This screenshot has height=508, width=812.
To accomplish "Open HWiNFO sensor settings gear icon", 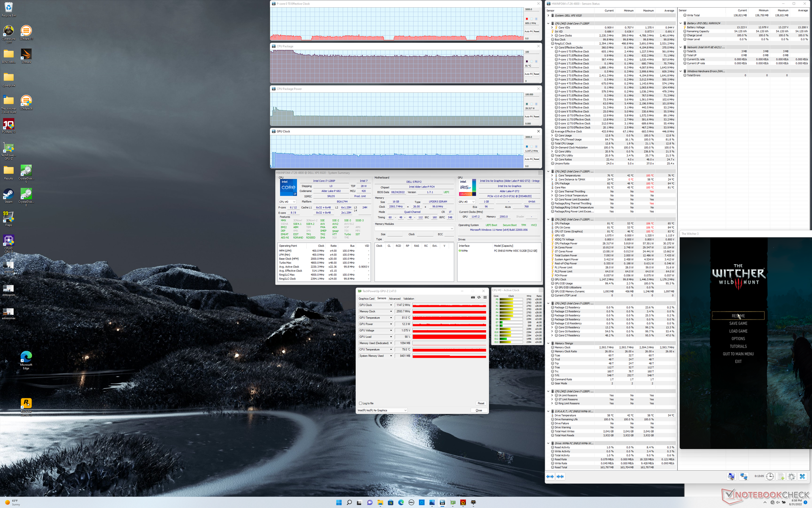I will [791, 477].
